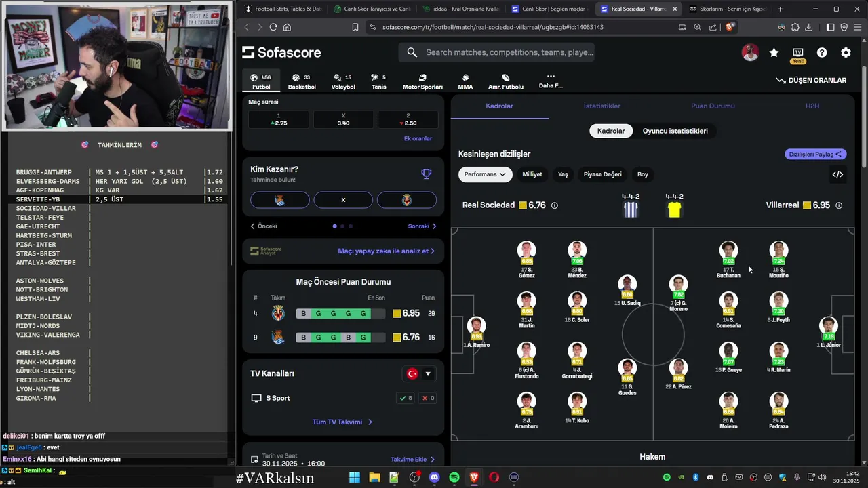
Task: Switch to H2H tab
Action: click(x=812, y=106)
